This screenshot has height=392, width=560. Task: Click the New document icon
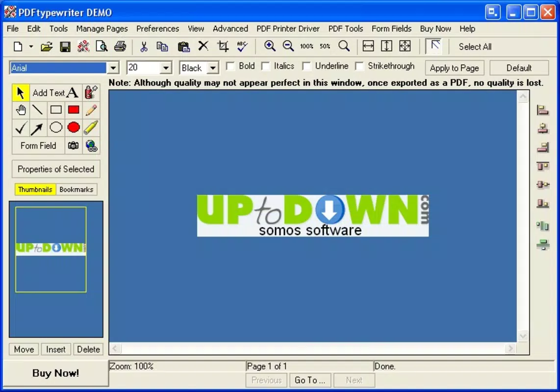point(18,47)
